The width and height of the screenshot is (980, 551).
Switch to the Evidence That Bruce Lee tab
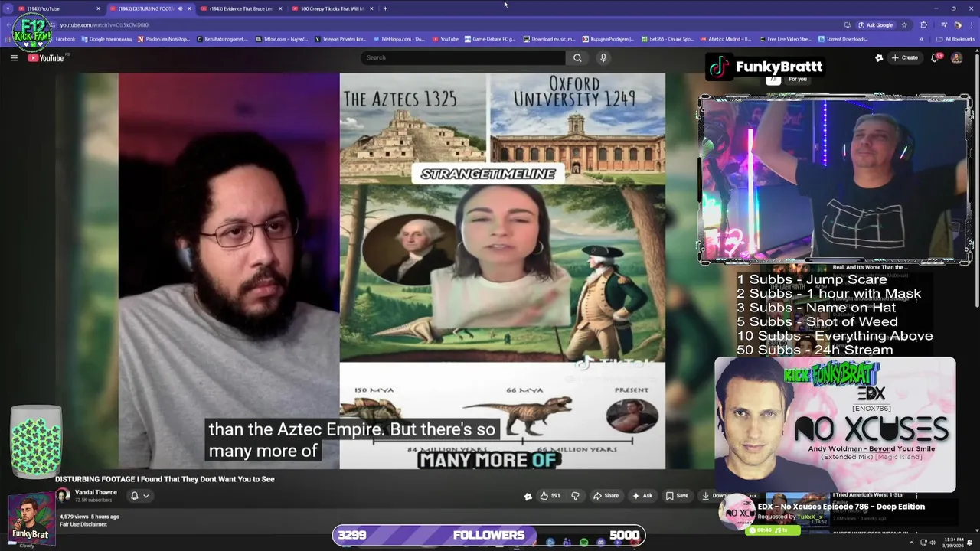(x=241, y=8)
